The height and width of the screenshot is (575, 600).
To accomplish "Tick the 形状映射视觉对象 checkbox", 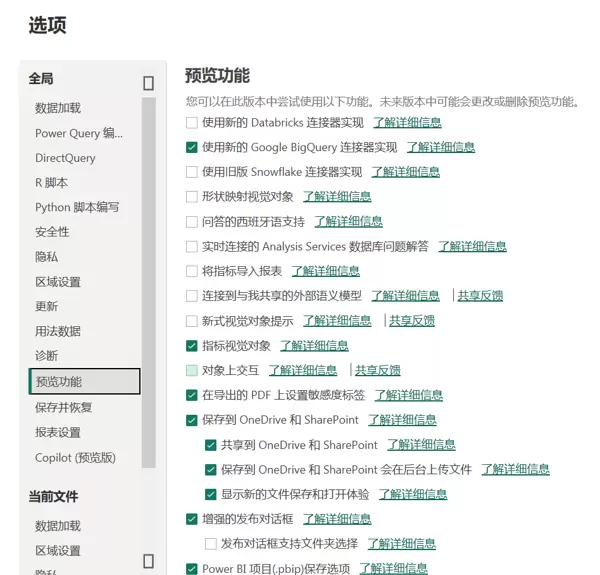I will 192,197.
